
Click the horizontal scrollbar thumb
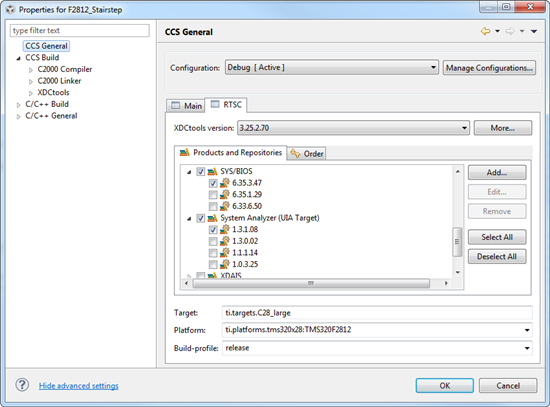(311, 283)
